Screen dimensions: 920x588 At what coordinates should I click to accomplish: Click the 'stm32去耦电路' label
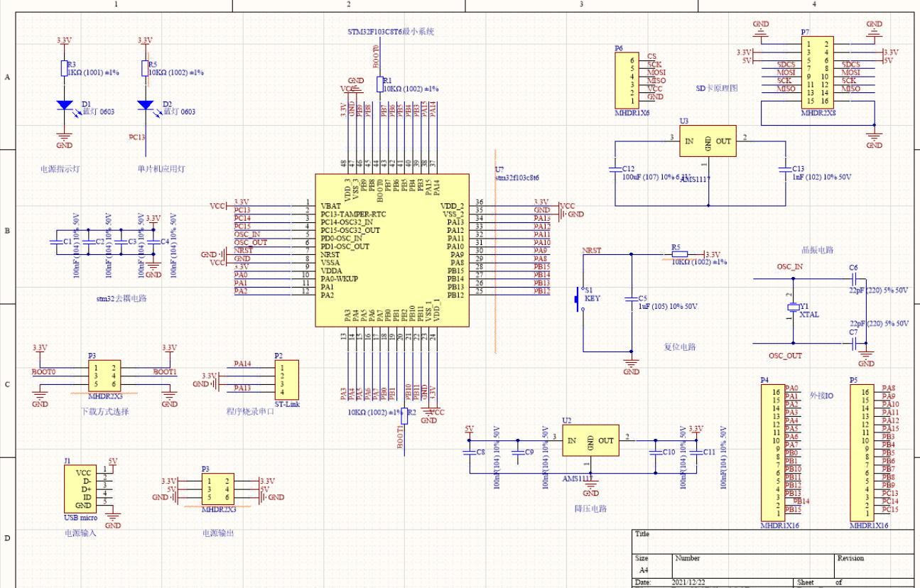tap(121, 299)
